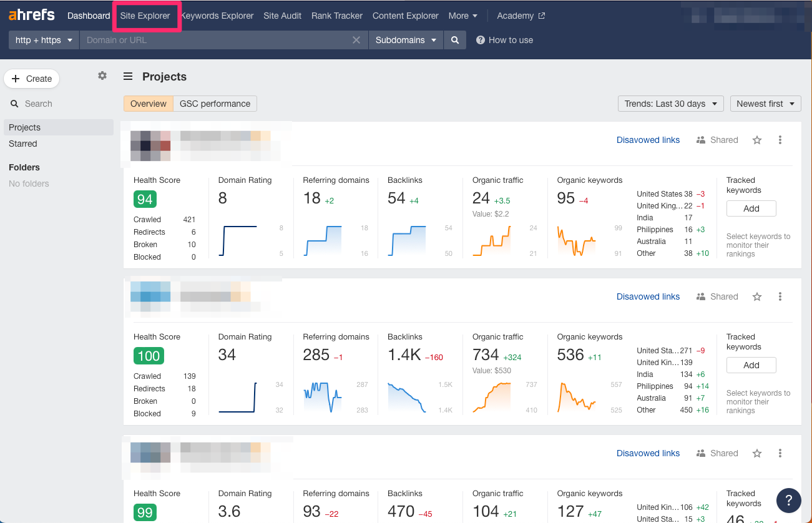Open Disavowed links for Health Score 94 project
812x523 pixels.
648,140
